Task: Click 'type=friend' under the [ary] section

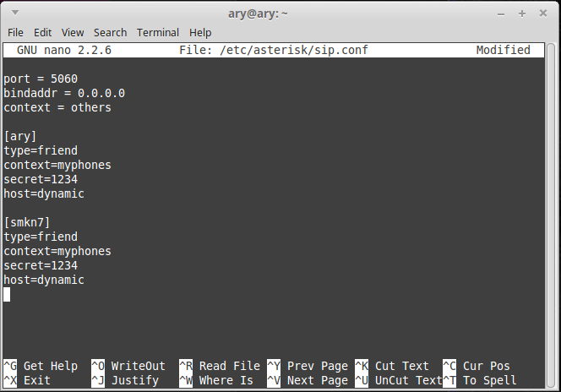Action: tap(41, 150)
